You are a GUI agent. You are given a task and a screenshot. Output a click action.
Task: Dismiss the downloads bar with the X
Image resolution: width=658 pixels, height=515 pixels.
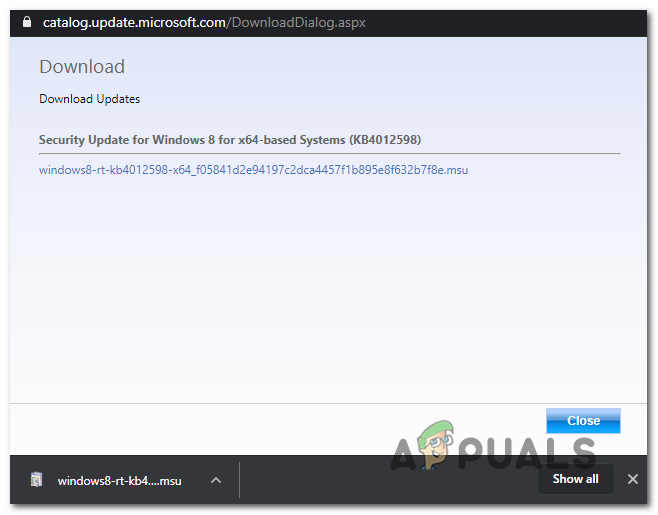[x=633, y=479]
